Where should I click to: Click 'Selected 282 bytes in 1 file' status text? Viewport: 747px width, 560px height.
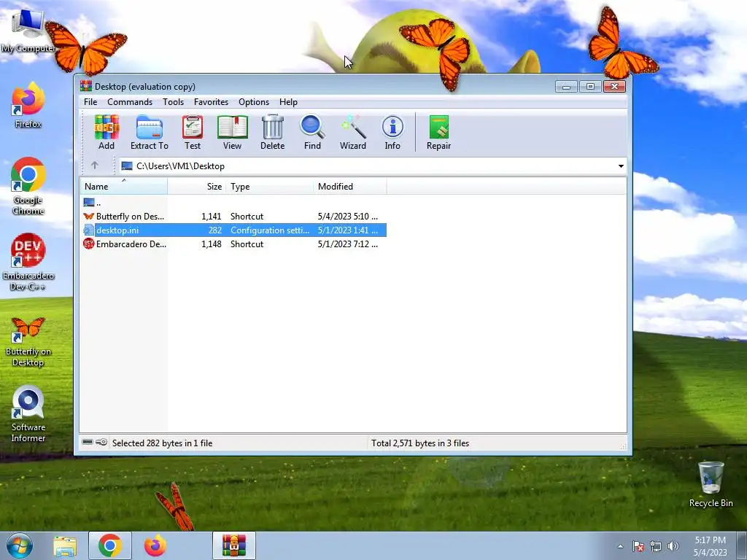(163, 443)
